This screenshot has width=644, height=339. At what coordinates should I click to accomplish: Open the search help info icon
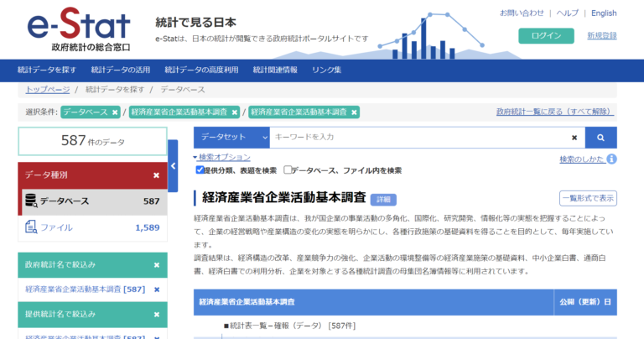pyautogui.click(x=612, y=159)
